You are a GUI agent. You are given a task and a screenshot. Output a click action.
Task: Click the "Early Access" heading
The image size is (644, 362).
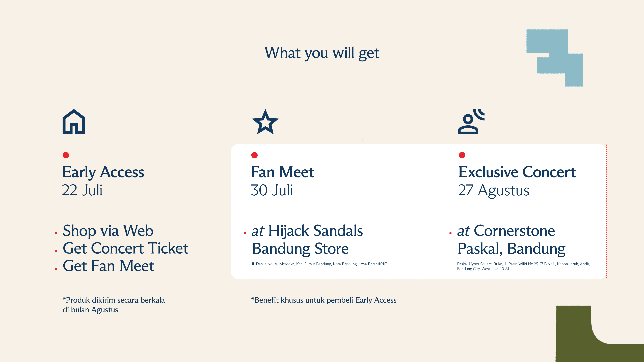coord(103,172)
